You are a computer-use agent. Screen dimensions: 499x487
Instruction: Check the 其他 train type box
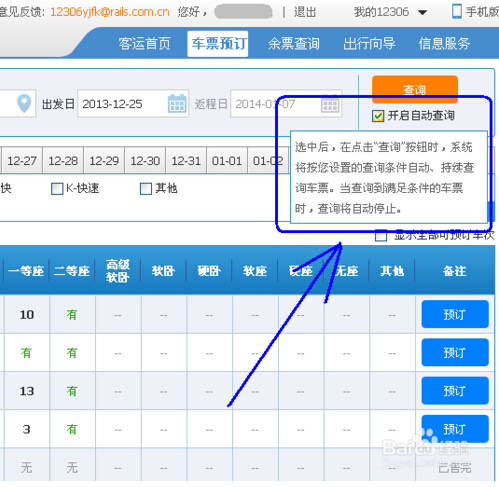tap(146, 189)
